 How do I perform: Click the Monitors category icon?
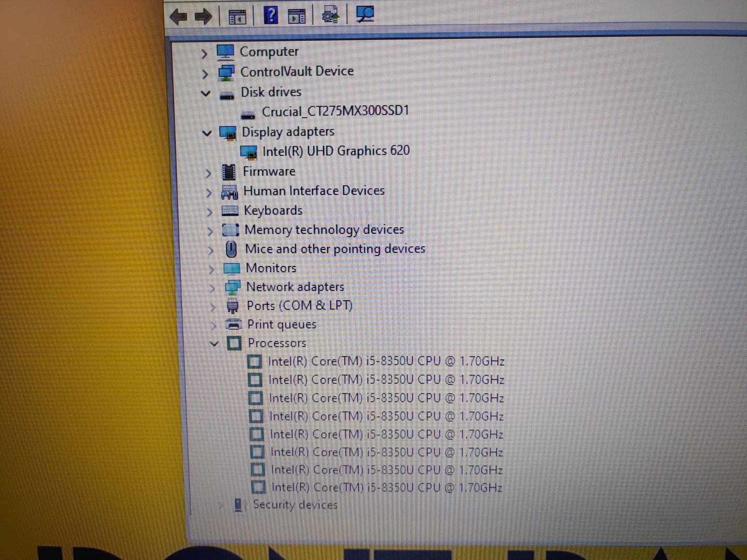(231, 269)
